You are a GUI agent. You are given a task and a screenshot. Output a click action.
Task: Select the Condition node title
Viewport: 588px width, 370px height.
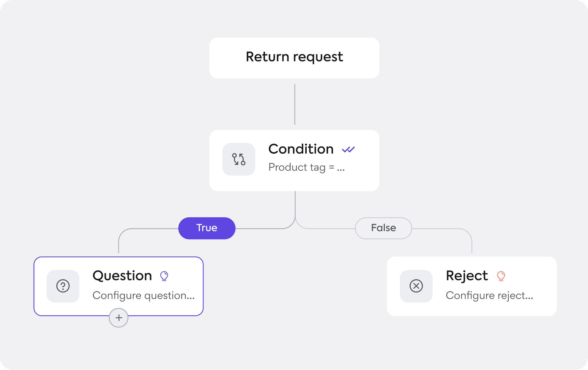pyautogui.click(x=301, y=149)
